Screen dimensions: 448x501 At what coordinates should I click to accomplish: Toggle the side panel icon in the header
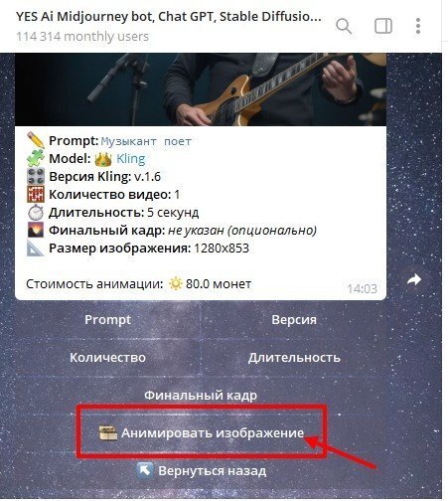tap(383, 26)
